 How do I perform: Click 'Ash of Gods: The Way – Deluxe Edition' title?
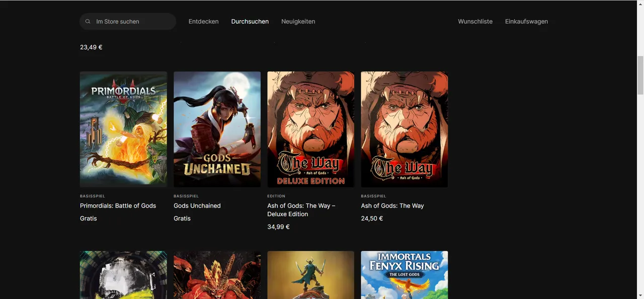tap(301, 210)
